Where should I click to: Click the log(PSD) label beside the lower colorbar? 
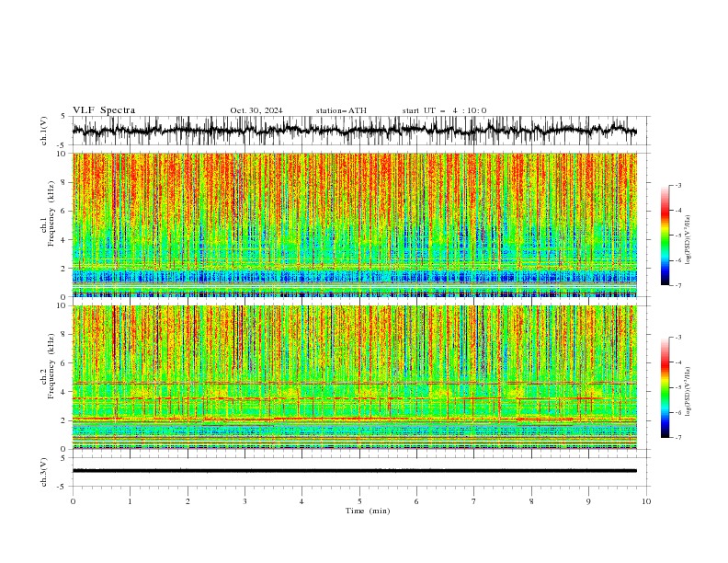click(688, 392)
